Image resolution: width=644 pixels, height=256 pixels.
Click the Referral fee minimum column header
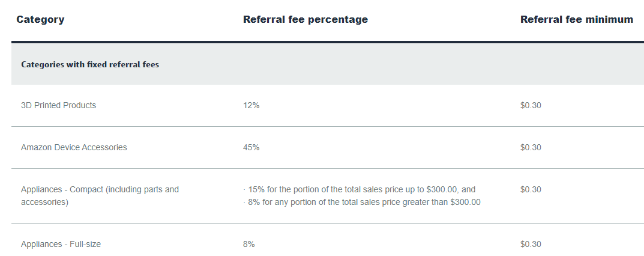pyautogui.click(x=577, y=19)
